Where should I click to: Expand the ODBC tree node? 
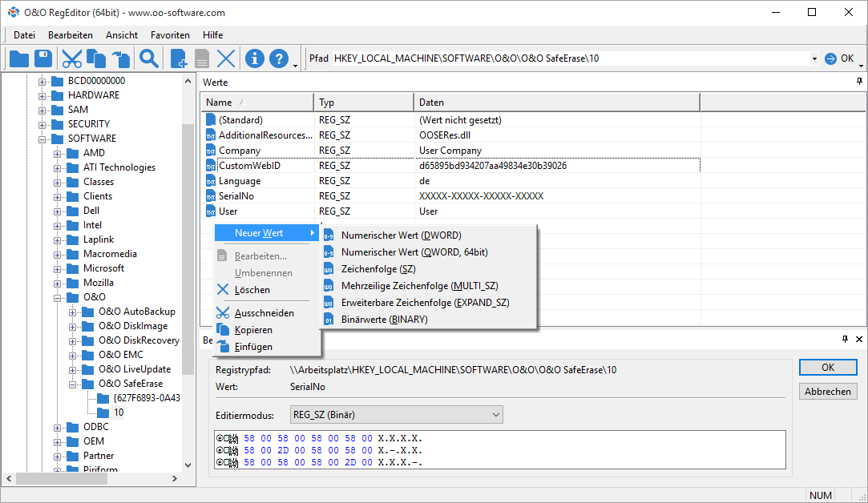(58, 427)
